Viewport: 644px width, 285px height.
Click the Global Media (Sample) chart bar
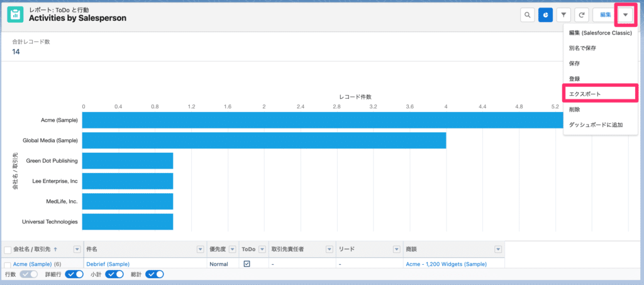point(264,140)
